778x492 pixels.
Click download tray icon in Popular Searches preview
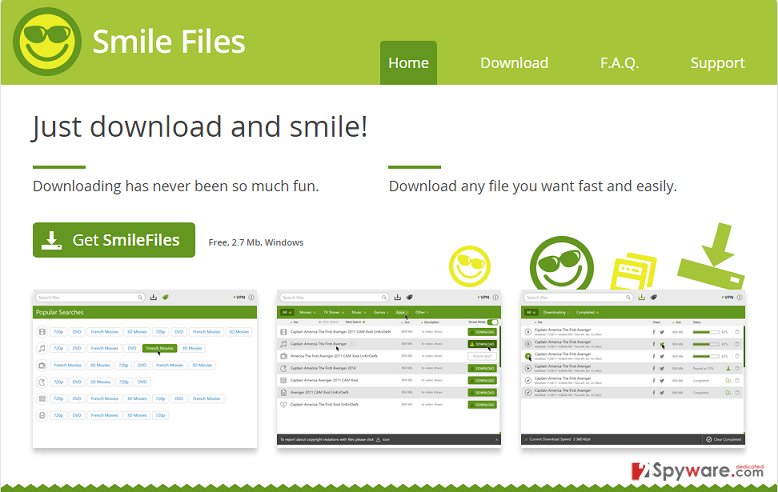(153, 298)
